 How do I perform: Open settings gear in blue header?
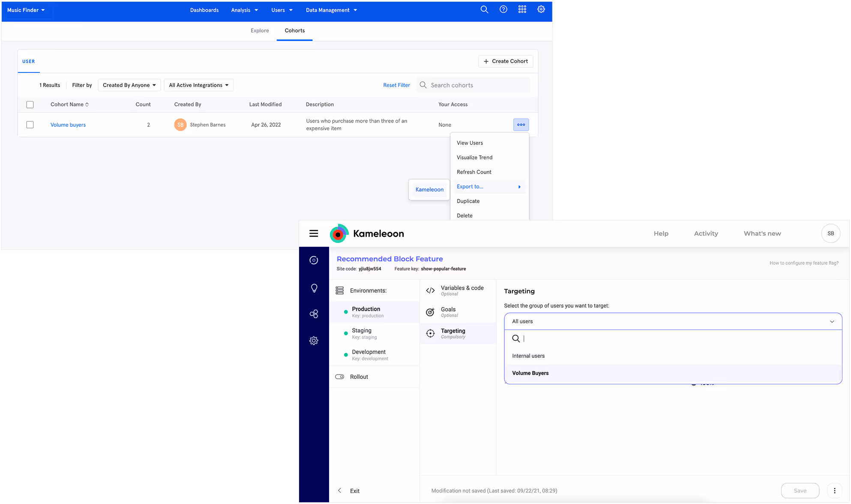tap(541, 9)
